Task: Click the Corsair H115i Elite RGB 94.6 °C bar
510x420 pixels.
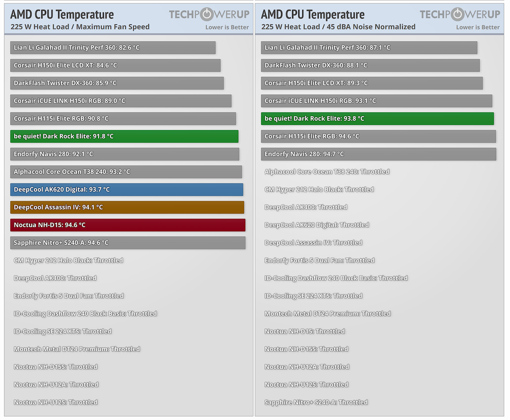Action: click(379, 136)
